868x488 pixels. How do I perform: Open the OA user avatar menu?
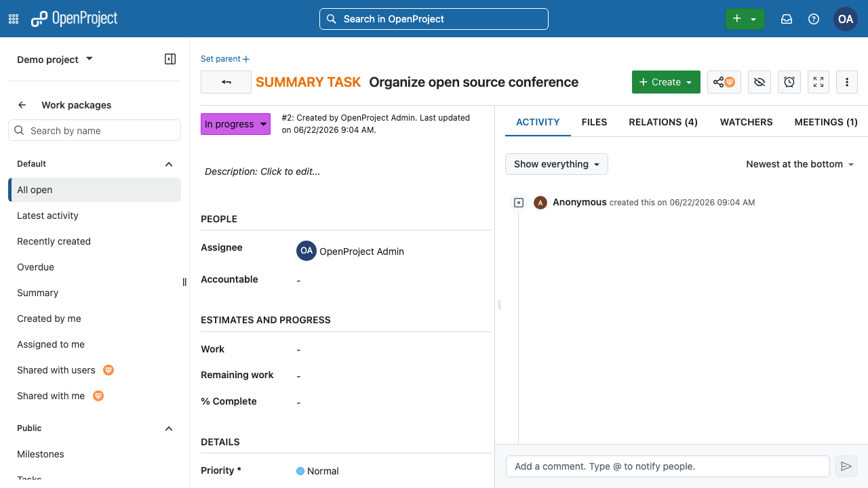[x=846, y=19]
